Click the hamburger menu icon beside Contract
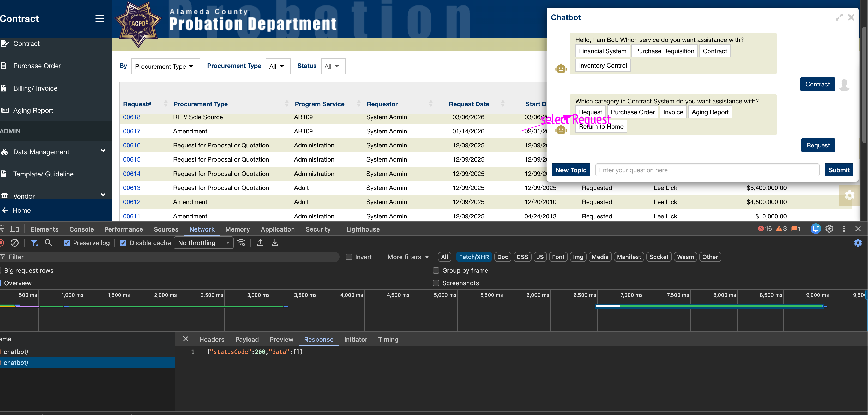The image size is (868, 415). pyautogui.click(x=99, y=19)
